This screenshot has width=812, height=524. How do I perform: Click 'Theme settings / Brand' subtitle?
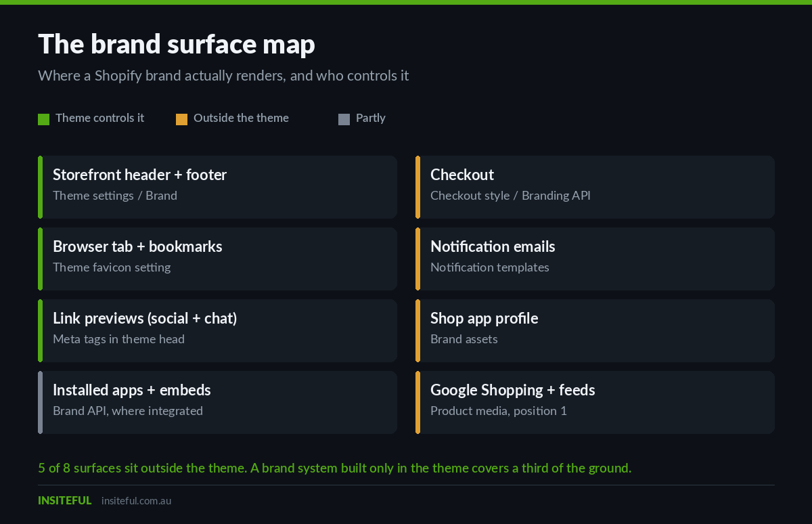[115, 196]
